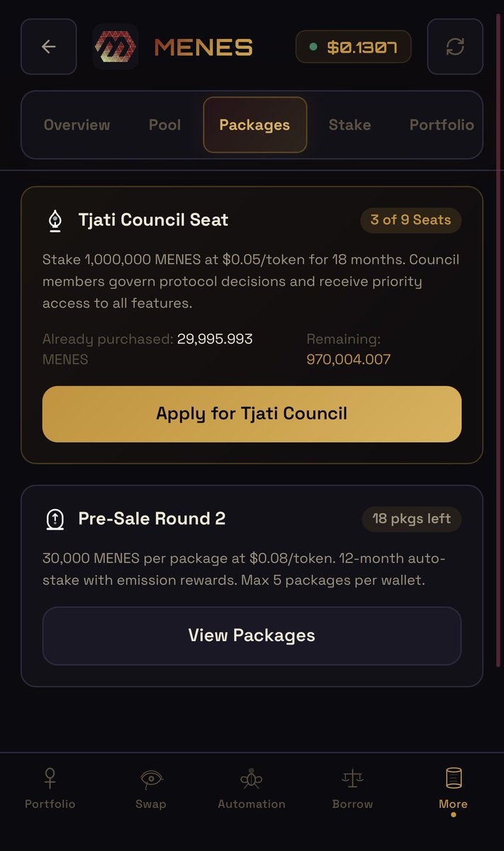Switch to the Pool tab
The width and height of the screenshot is (504, 851).
(x=164, y=125)
